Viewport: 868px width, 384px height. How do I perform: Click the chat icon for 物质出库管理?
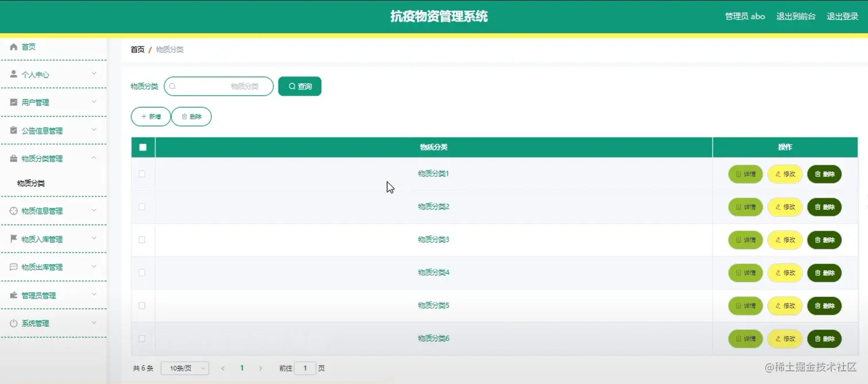13,267
